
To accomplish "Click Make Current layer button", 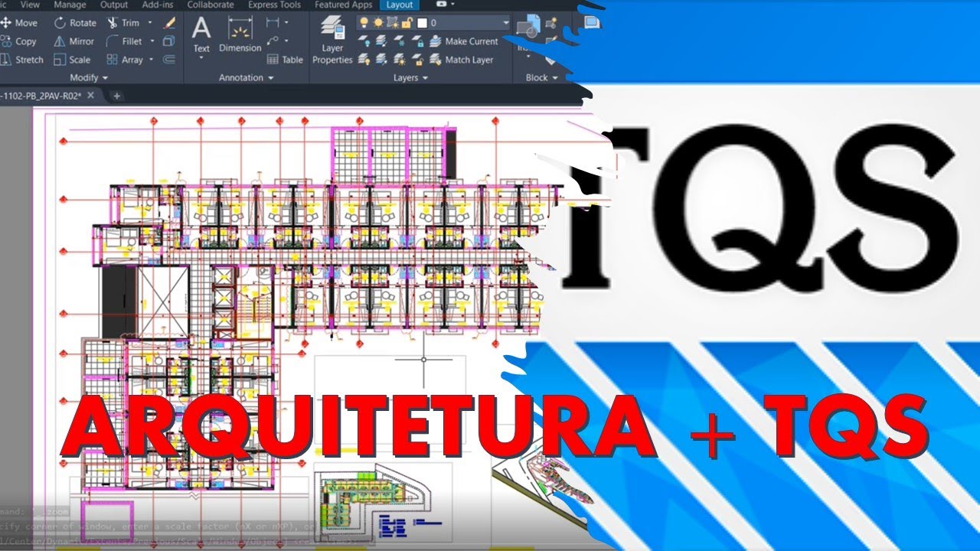I will coord(464,41).
